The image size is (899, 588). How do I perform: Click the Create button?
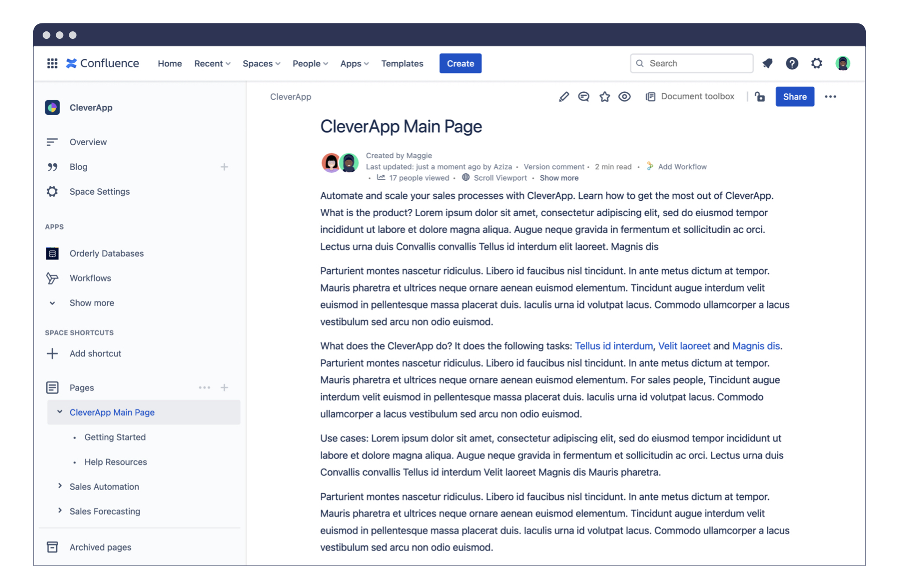(x=460, y=63)
